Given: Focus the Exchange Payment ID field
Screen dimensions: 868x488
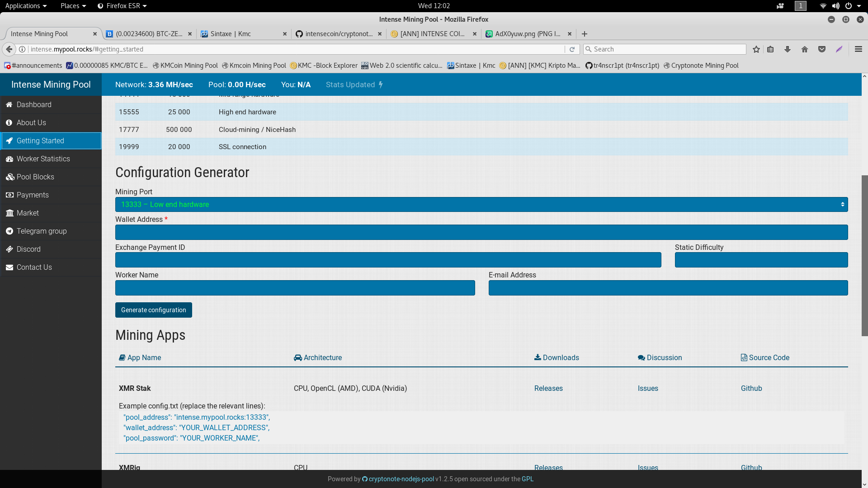Looking at the screenshot, I should (x=388, y=260).
